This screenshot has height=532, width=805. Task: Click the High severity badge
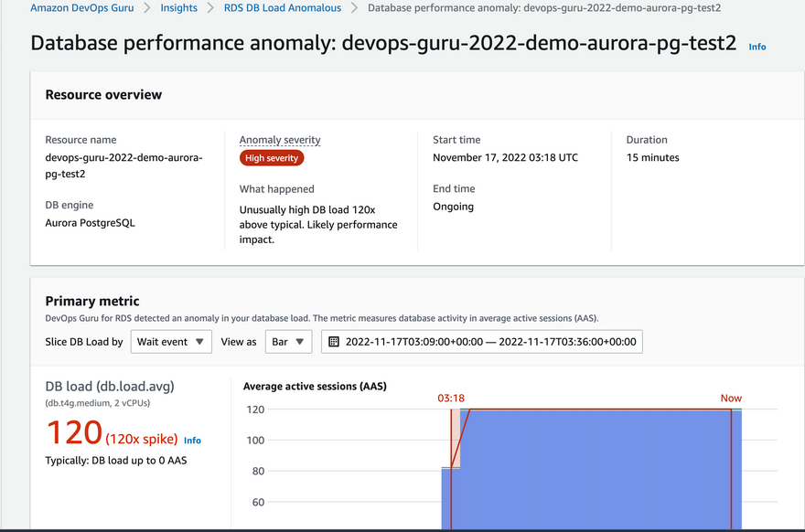tap(272, 158)
